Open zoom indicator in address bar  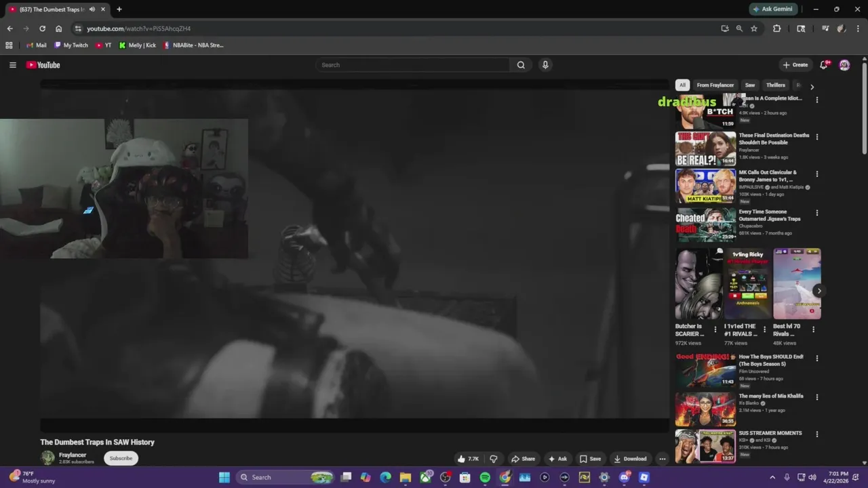pyautogui.click(x=739, y=28)
